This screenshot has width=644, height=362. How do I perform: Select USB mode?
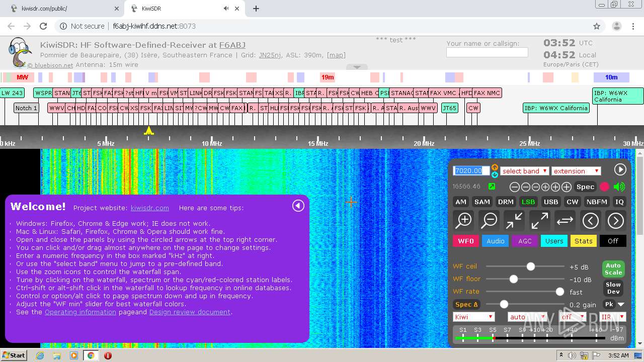[x=551, y=202]
